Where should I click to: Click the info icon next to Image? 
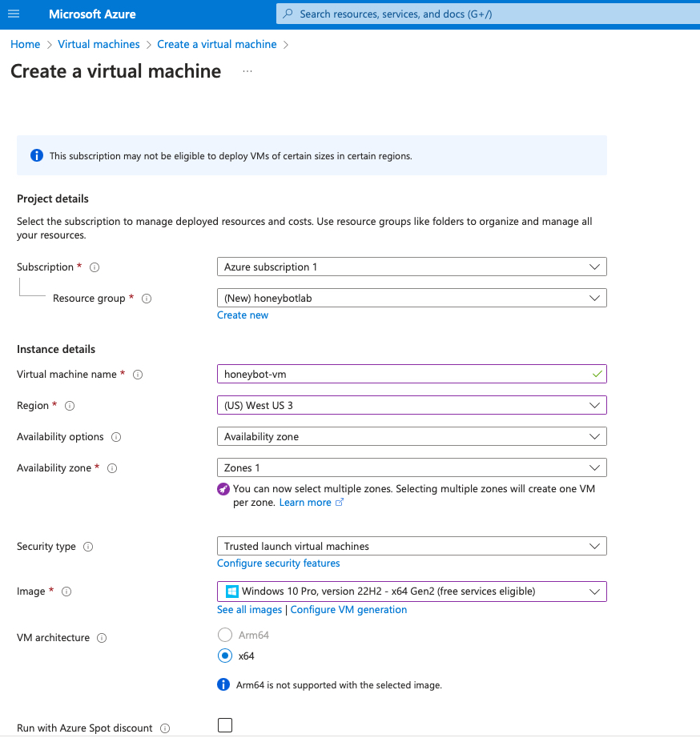pos(66,592)
